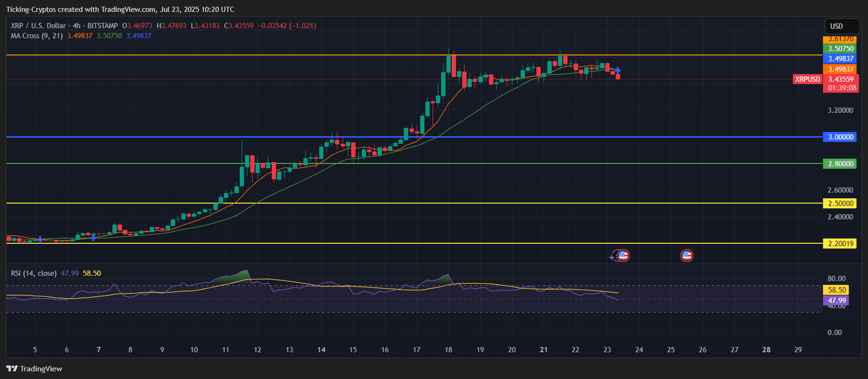Open the USD currency selector

pyautogui.click(x=842, y=26)
